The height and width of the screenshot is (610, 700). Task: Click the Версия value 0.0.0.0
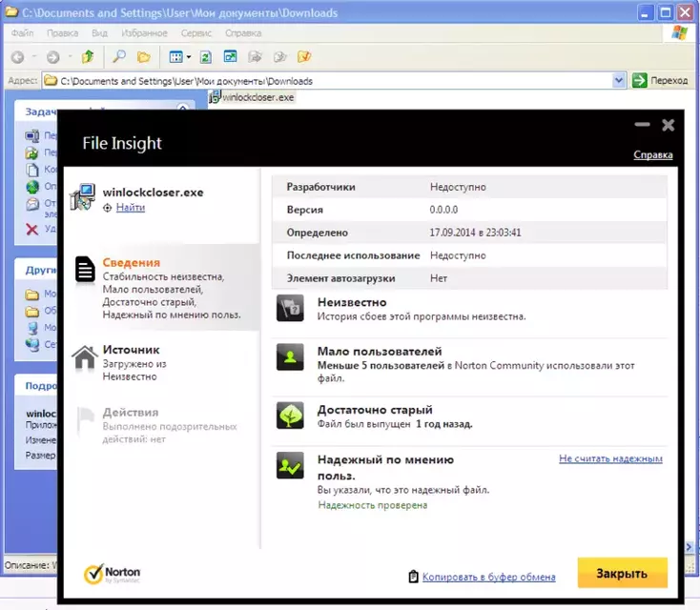[443, 210]
